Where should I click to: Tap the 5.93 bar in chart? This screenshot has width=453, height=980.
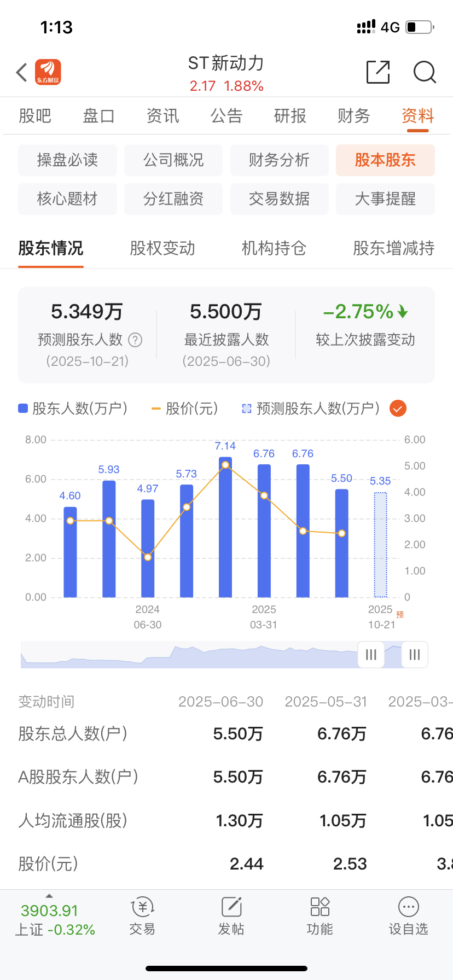(109, 539)
